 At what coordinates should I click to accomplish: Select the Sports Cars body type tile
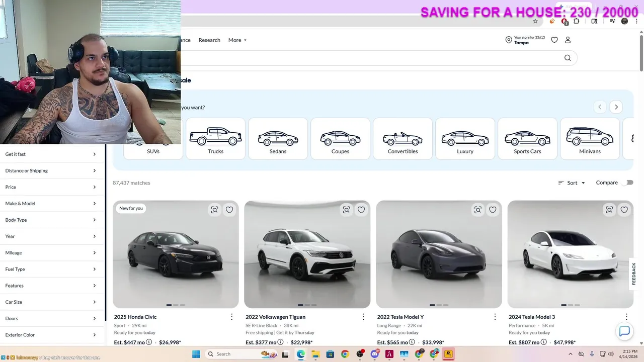coord(527,139)
